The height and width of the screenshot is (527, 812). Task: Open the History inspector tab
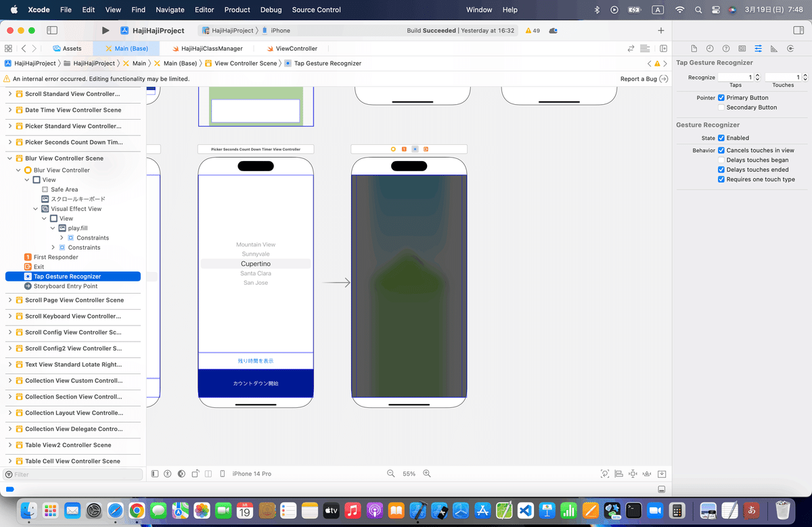click(710, 49)
